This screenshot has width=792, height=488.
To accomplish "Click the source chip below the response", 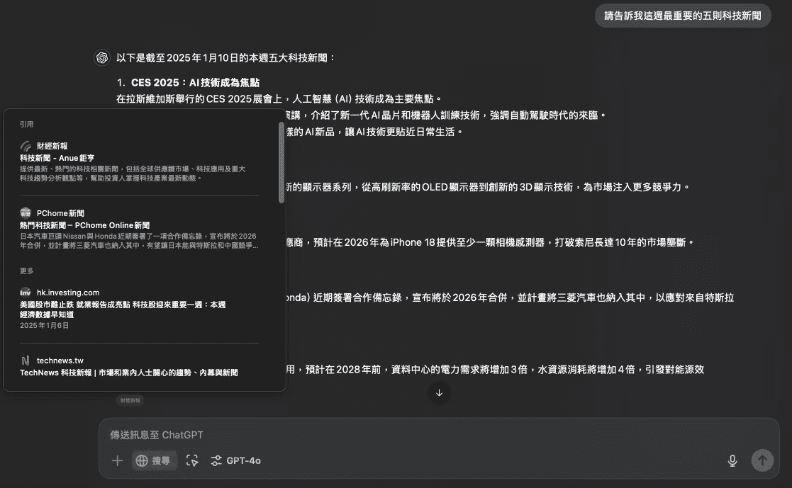I will point(130,400).
